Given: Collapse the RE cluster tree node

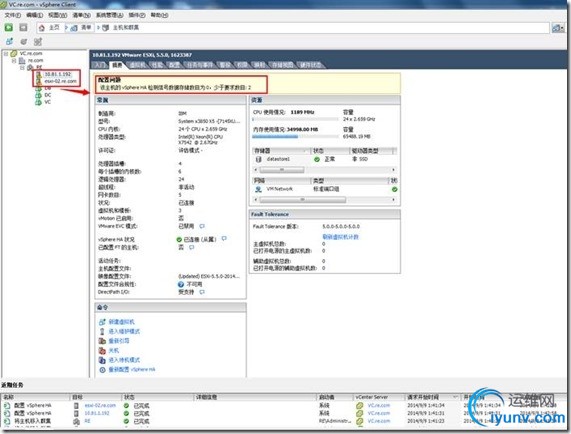Looking at the screenshot, I should 22,67.
